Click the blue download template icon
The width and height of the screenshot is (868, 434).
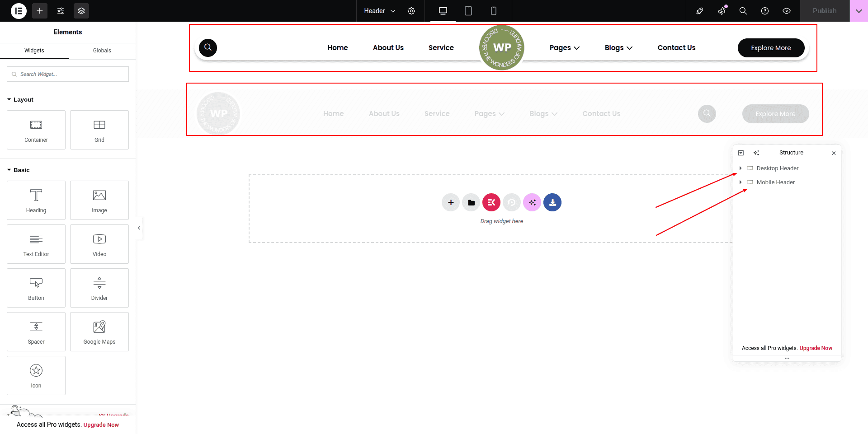552,202
